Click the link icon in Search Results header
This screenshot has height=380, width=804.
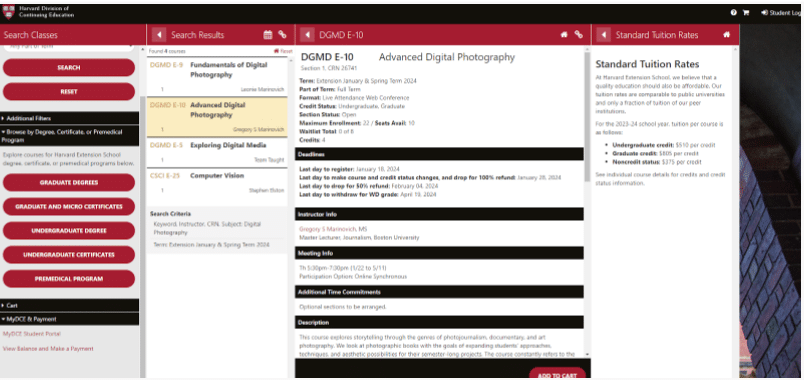[282, 35]
